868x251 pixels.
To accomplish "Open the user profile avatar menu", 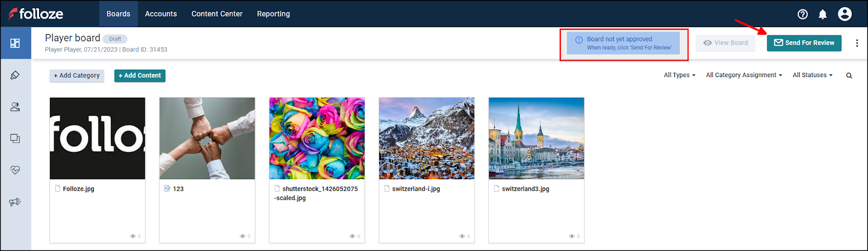I will [x=844, y=14].
